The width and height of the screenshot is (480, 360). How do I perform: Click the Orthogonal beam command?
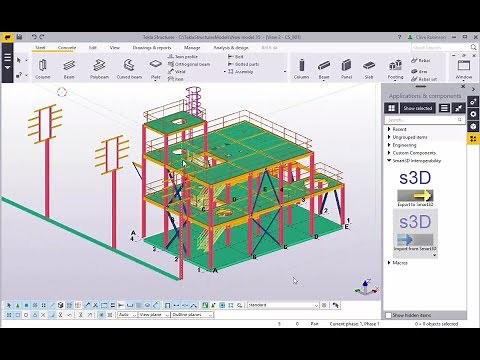189,64
